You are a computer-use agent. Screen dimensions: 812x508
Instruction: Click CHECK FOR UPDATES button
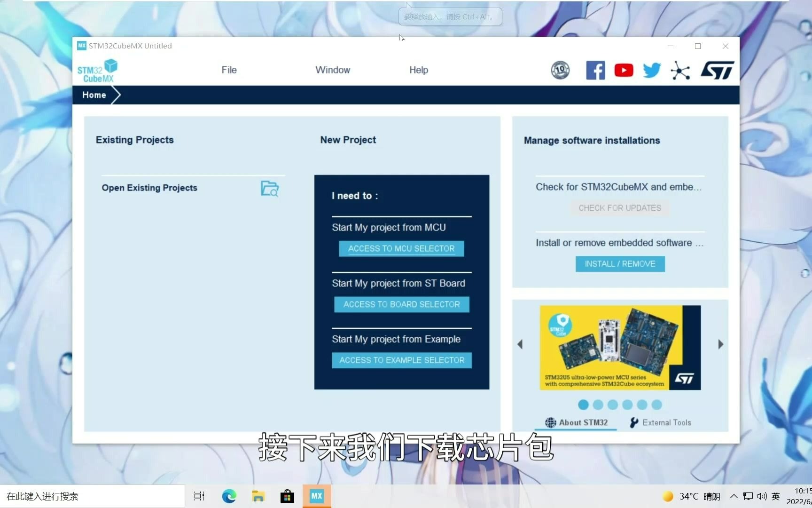(620, 208)
